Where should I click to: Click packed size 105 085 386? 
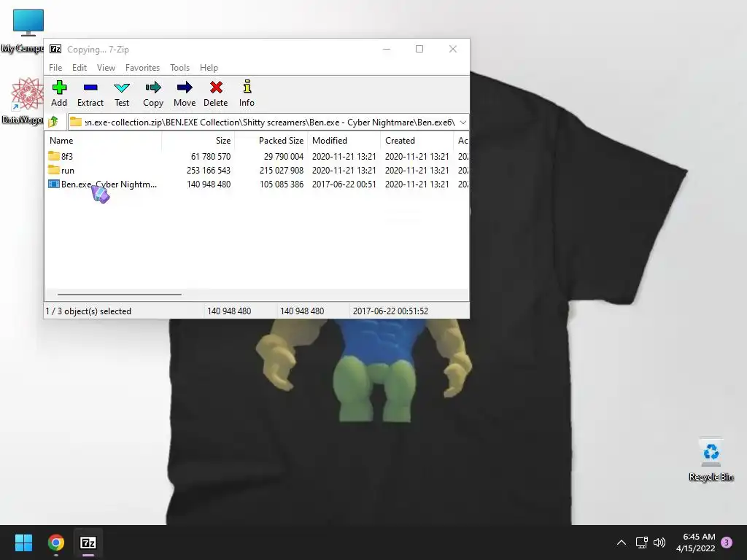click(x=282, y=184)
